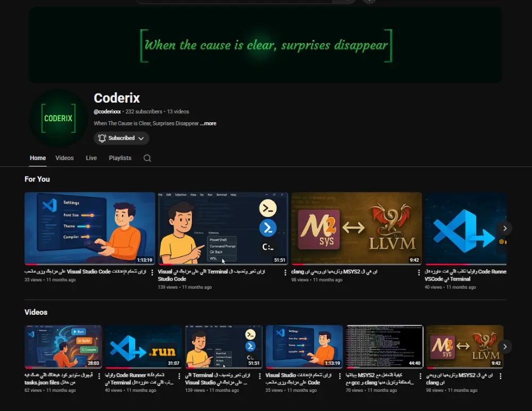The height and width of the screenshot is (411, 532).
Task: Open options for the 44:40 gcc clang video
Action: tap(420, 376)
